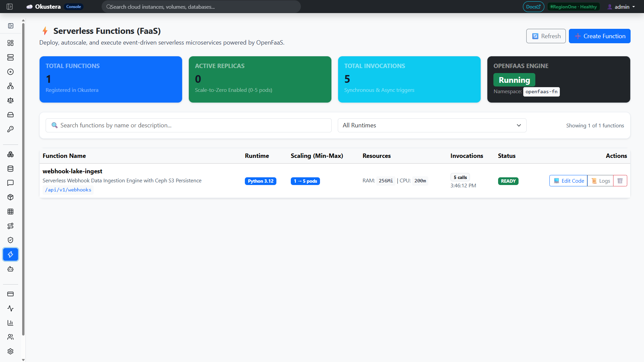Open the admin user menu
Screen dimensions: 644x362
621,7
